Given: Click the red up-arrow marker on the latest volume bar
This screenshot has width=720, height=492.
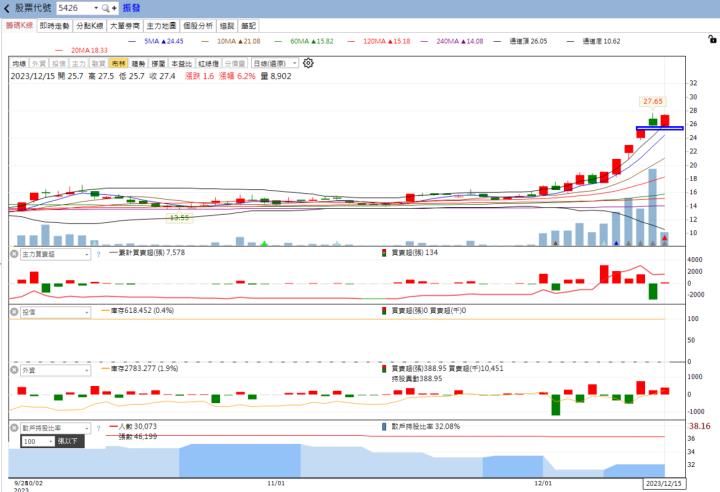Looking at the screenshot, I should tap(664, 238).
